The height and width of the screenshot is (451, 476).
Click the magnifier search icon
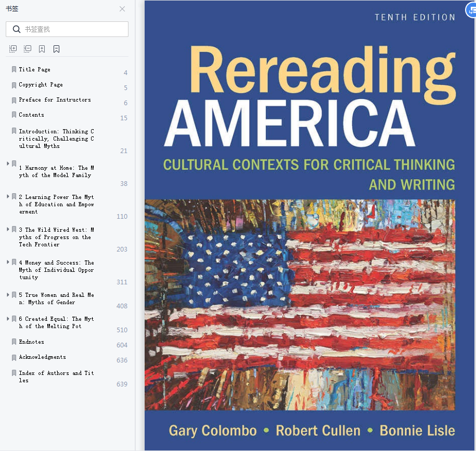pyautogui.click(x=17, y=29)
